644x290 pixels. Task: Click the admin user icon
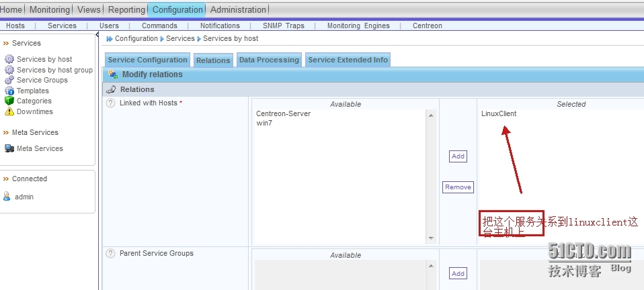click(x=7, y=197)
